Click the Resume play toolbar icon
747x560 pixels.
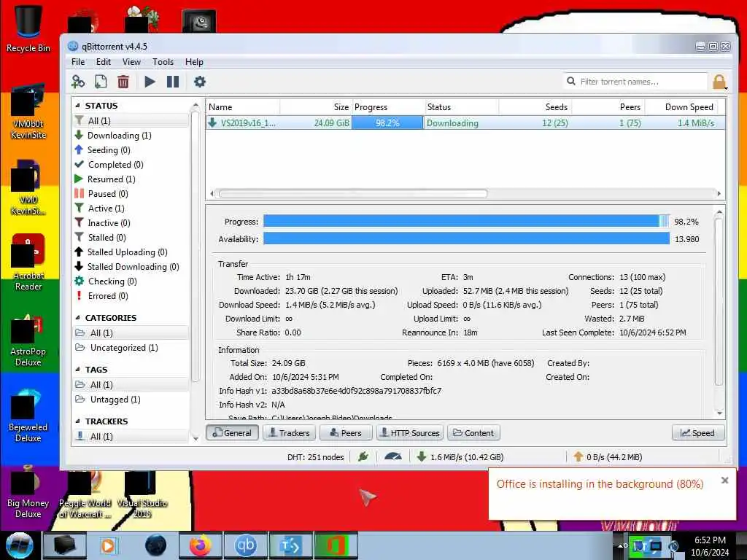(x=150, y=82)
